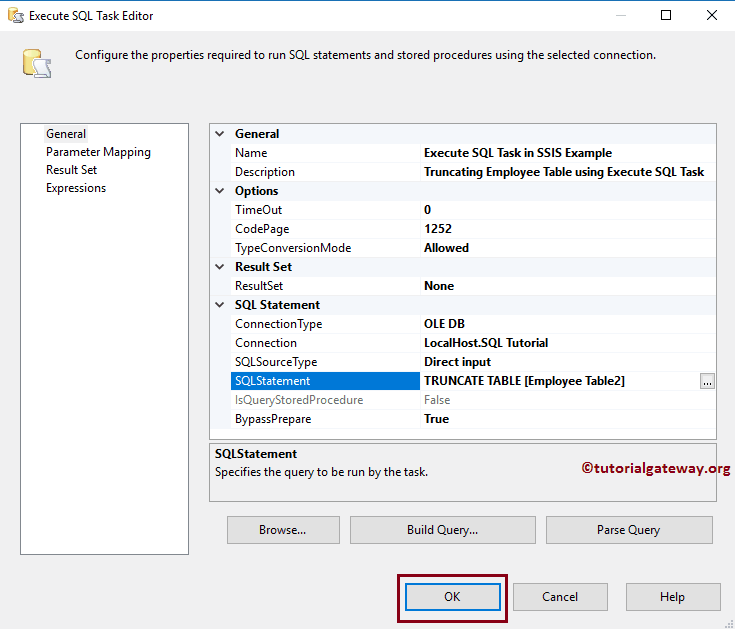
Task: Edit the Description value field
Action: pyautogui.click(x=568, y=172)
